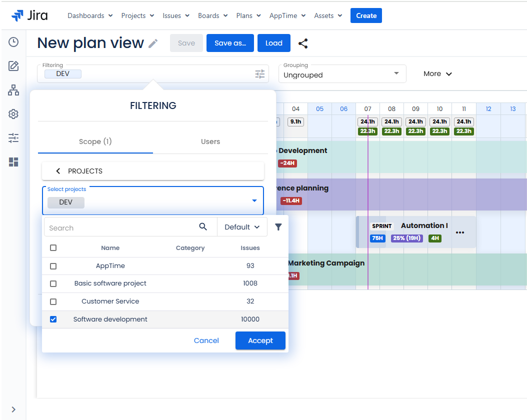Check the AppTime project checkbox
Viewport: 527px width, 420px height.
53,266
